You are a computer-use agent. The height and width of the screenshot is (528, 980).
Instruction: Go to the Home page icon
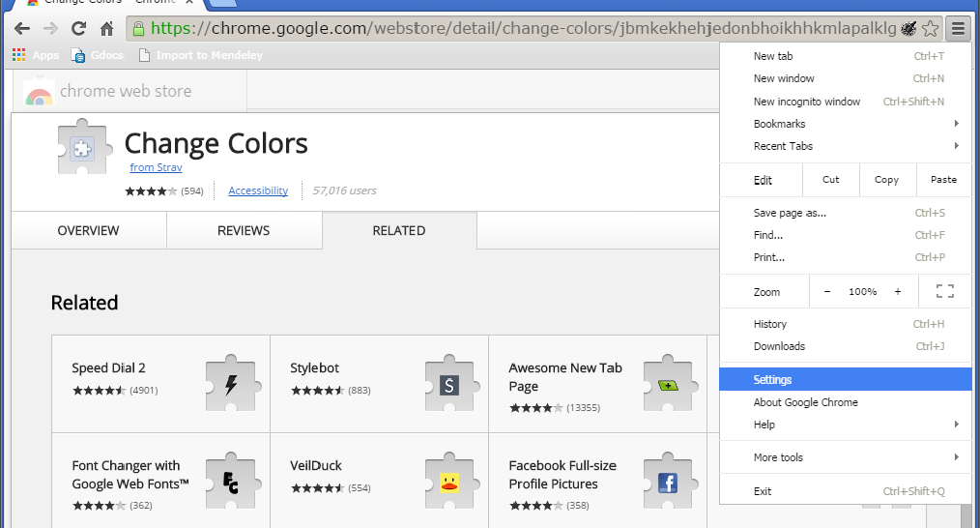(x=107, y=28)
